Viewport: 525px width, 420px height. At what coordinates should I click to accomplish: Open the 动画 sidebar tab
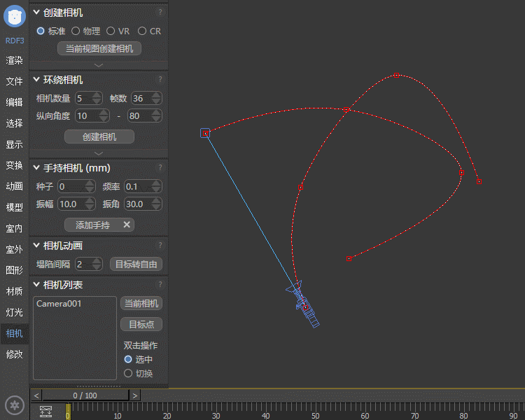pyautogui.click(x=15, y=186)
